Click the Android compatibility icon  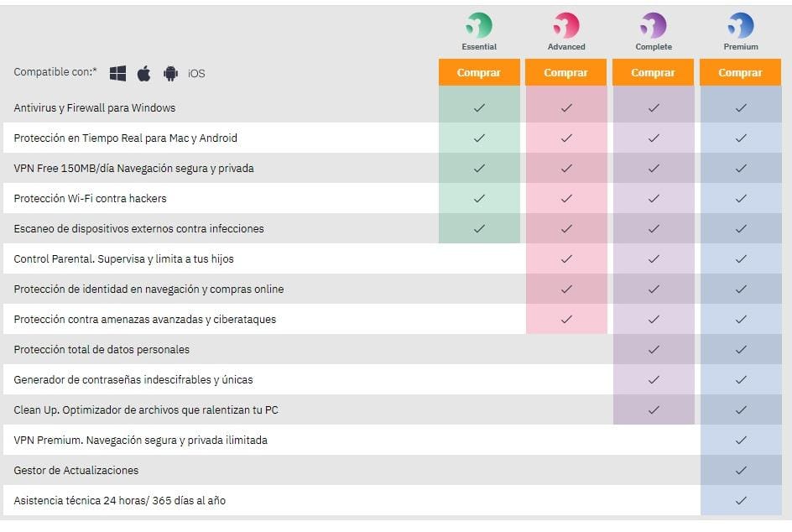[171, 74]
